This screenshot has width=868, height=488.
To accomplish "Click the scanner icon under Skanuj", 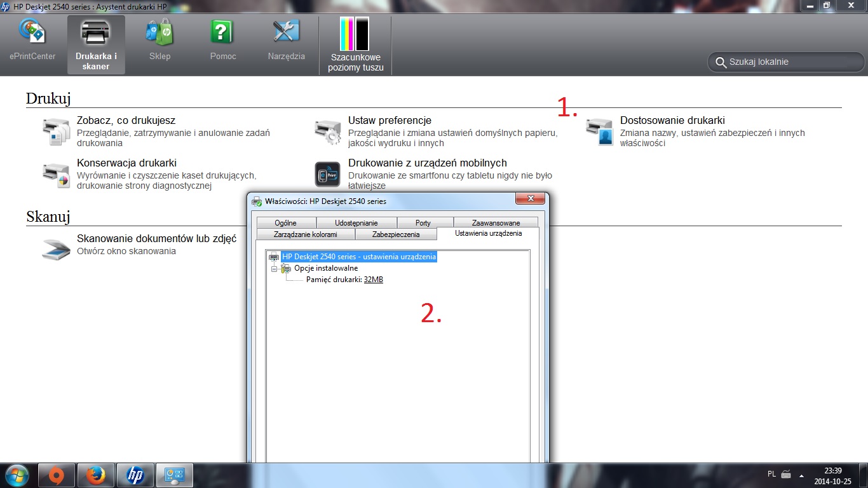I will click(x=56, y=249).
